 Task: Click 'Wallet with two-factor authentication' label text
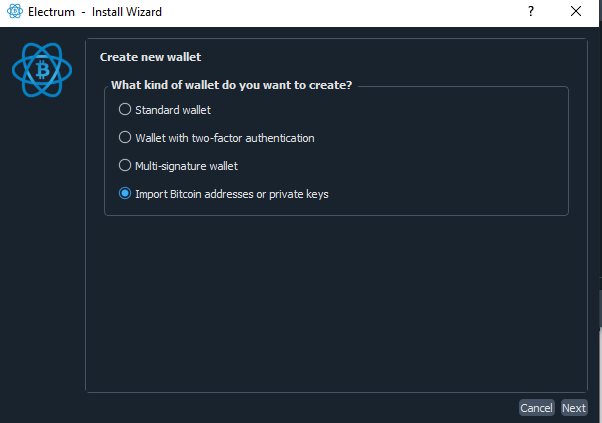(225, 138)
